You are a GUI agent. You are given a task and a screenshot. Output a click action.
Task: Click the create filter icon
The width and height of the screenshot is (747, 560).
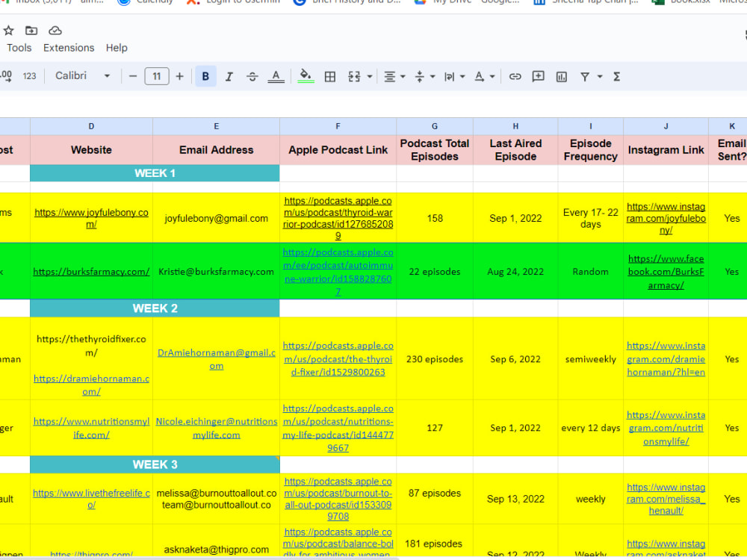[x=585, y=76]
